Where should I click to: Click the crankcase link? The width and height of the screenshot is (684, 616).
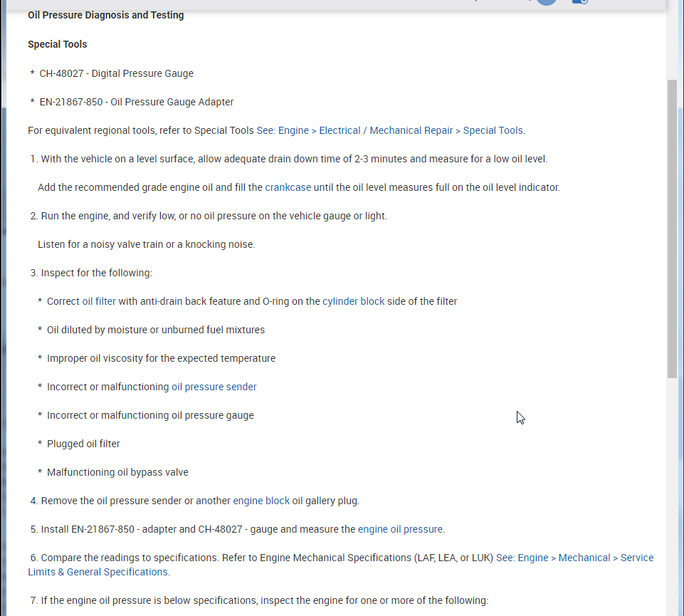point(288,187)
